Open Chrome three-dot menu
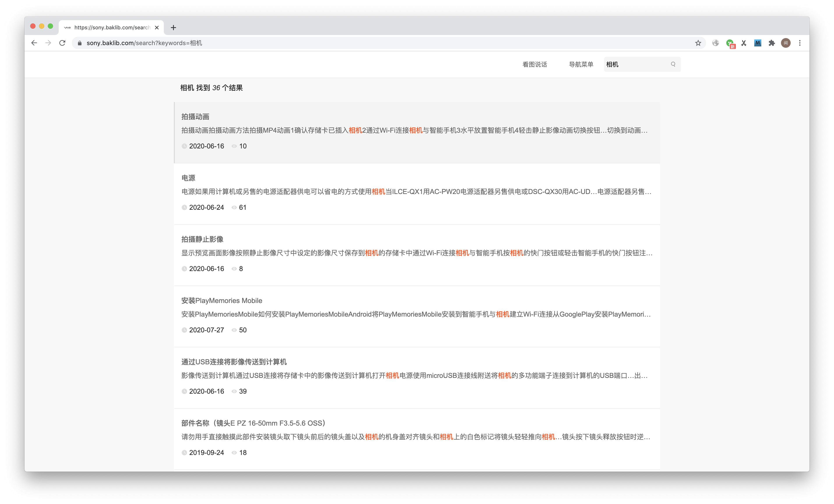Screen dimensions: 834x504 pos(800,43)
